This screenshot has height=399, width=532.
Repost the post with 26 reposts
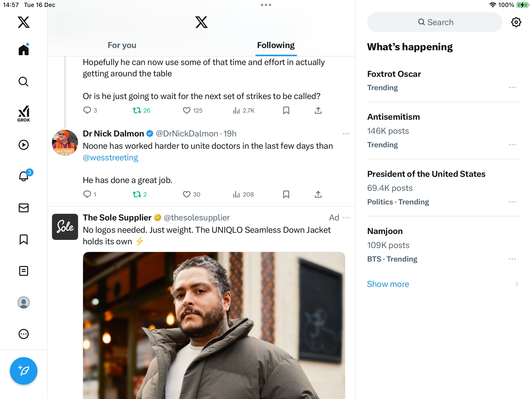[137, 110]
